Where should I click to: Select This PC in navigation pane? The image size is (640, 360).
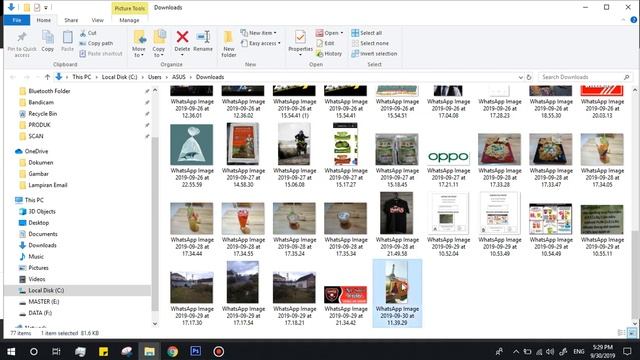click(34, 200)
